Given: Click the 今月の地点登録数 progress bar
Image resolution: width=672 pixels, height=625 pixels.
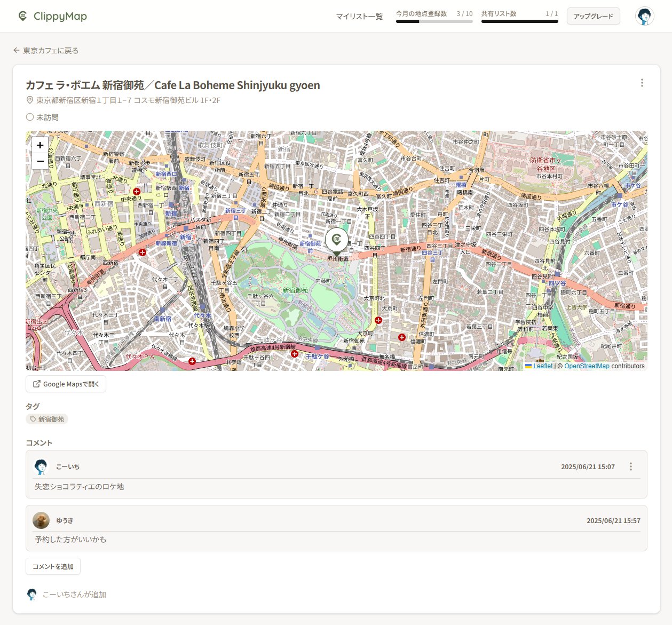Looking at the screenshot, I should (434, 21).
